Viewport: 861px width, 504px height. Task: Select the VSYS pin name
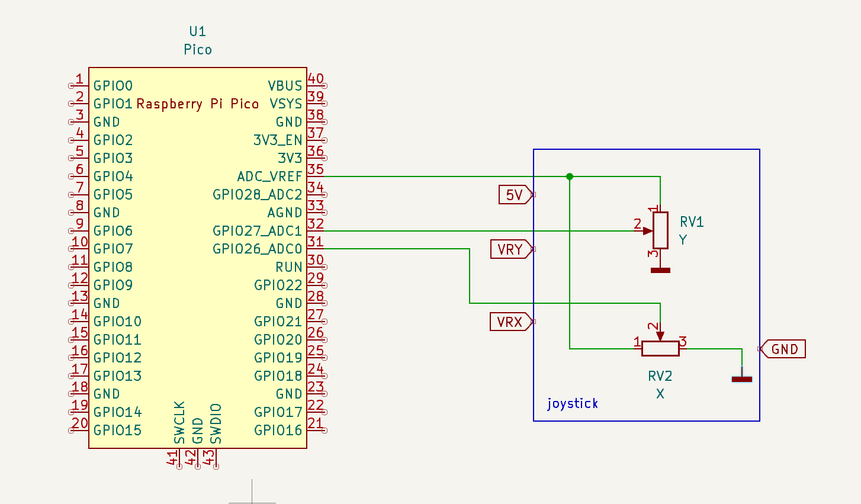click(x=286, y=104)
